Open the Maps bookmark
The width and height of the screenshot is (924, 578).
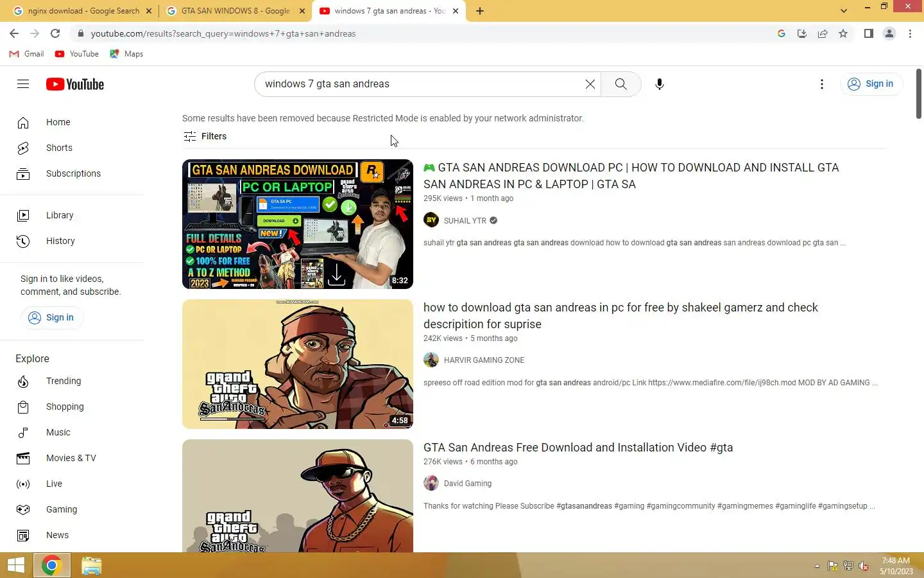point(126,54)
